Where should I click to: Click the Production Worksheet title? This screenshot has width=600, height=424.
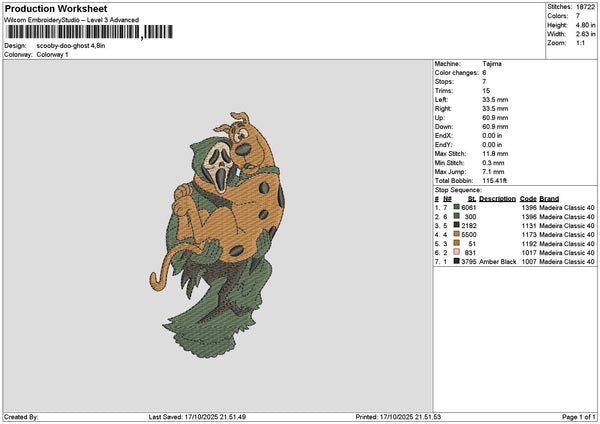click(x=56, y=9)
